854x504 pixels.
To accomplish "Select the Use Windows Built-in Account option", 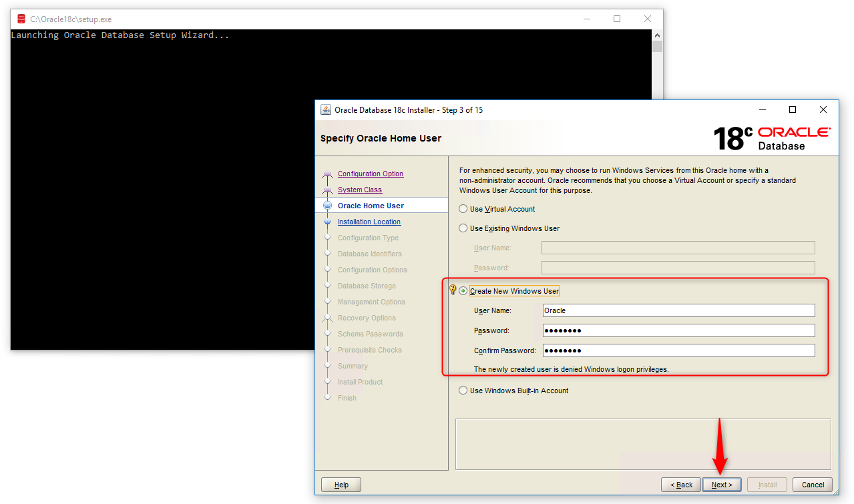I will [x=463, y=391].
